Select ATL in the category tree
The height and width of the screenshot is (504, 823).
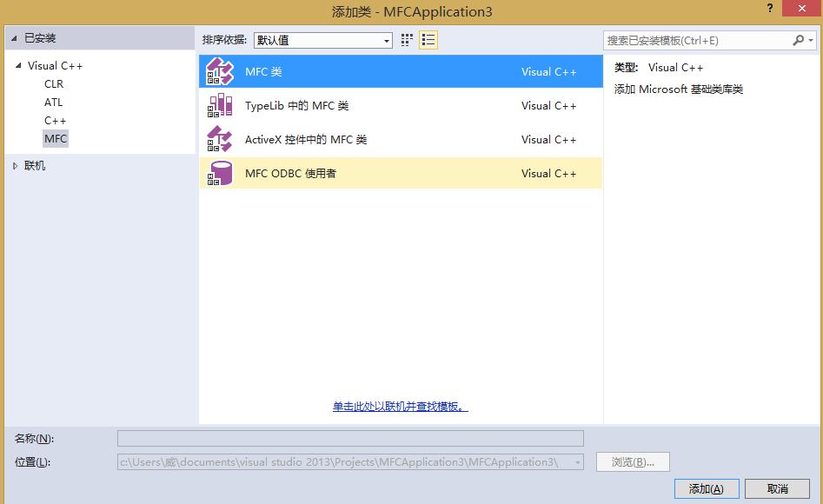click(54, 103)
